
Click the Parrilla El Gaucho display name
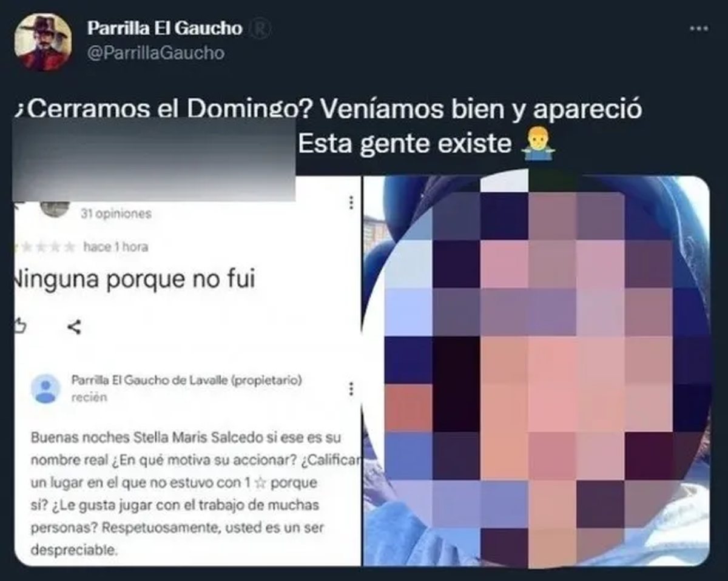164,28
